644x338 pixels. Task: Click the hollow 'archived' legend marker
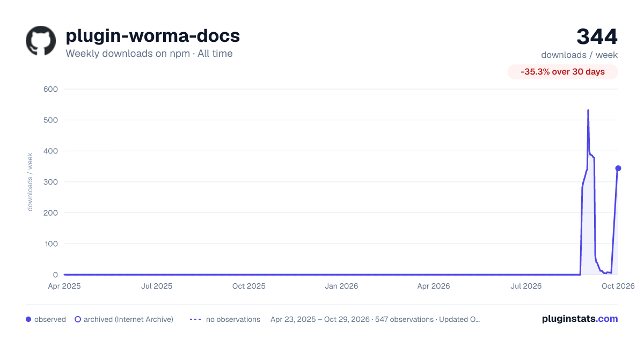pos(78,319)
